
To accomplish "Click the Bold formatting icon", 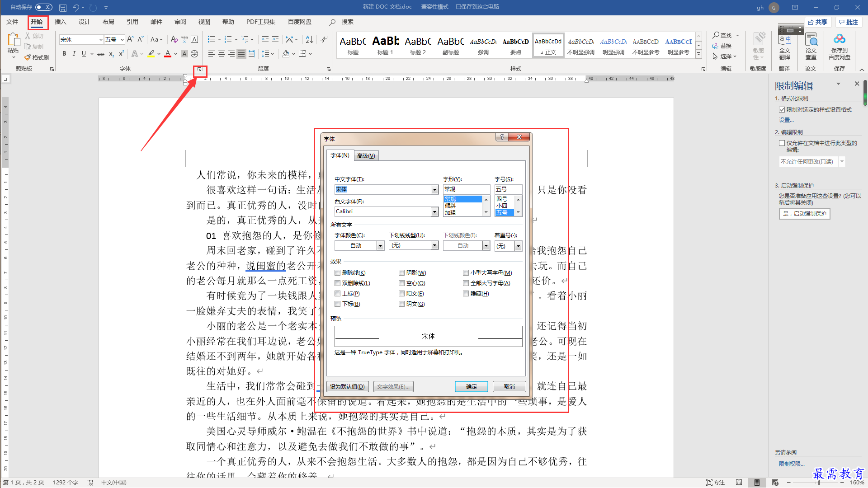I will tap(64, 54).
